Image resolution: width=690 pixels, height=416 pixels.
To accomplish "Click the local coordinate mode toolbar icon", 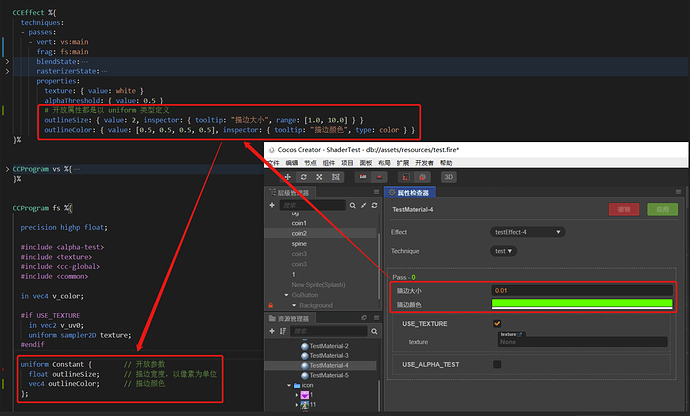I will coord(406,177).
